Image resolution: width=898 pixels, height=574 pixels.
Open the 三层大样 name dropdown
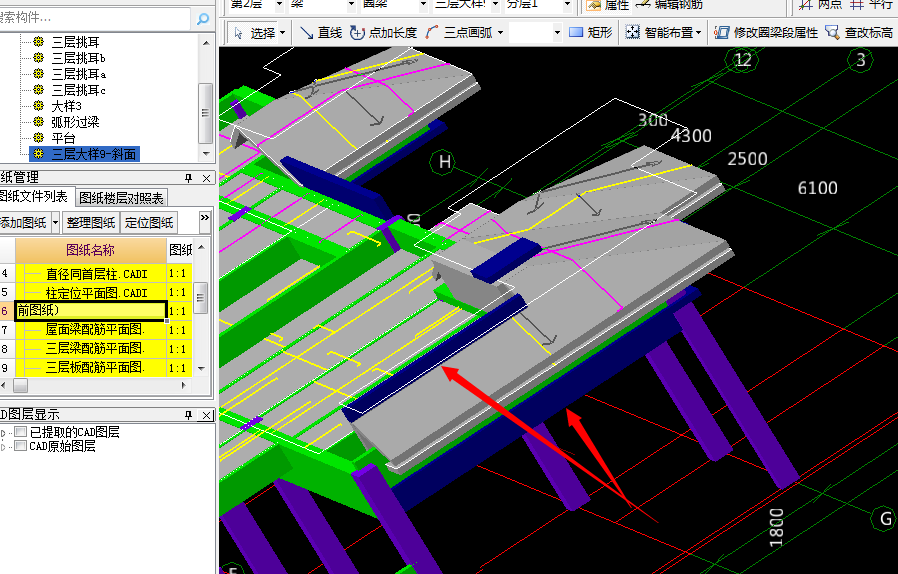pyautogui.click(x=495, y=5)
